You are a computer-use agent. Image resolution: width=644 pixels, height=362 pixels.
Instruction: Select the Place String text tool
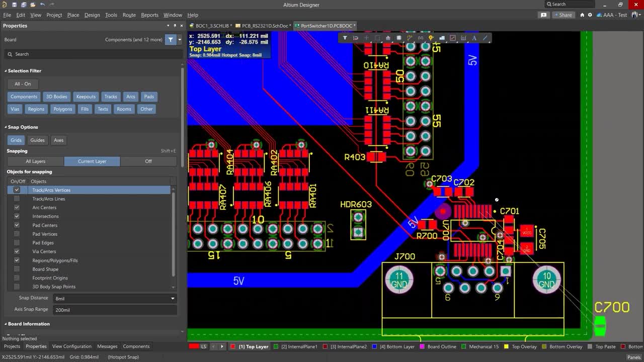pos(474,38)
